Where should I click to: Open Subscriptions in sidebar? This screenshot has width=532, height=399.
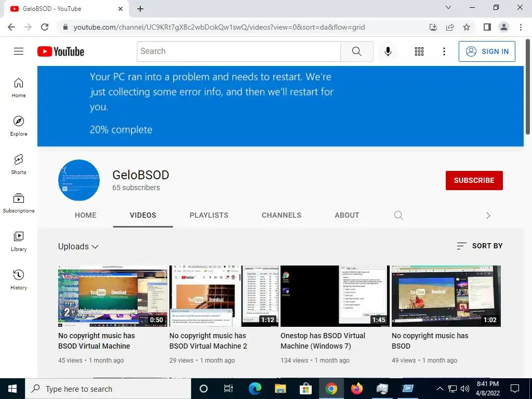point(19,203)
